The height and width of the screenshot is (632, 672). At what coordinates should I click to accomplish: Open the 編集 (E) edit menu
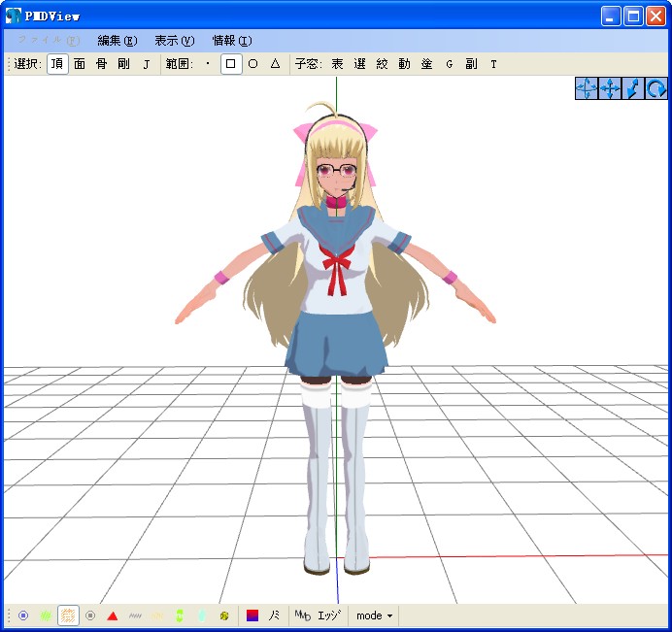(x=118, y=41)
